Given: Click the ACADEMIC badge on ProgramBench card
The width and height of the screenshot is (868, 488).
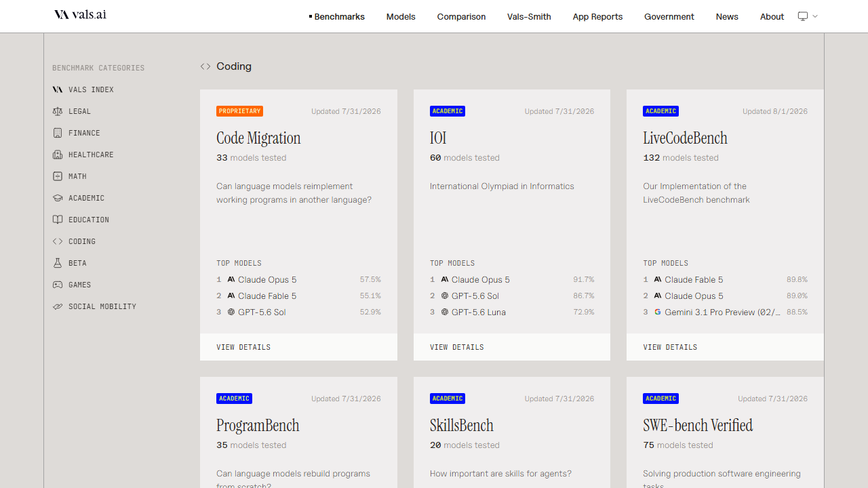Looking at the screenshot, I should point(234,399).
